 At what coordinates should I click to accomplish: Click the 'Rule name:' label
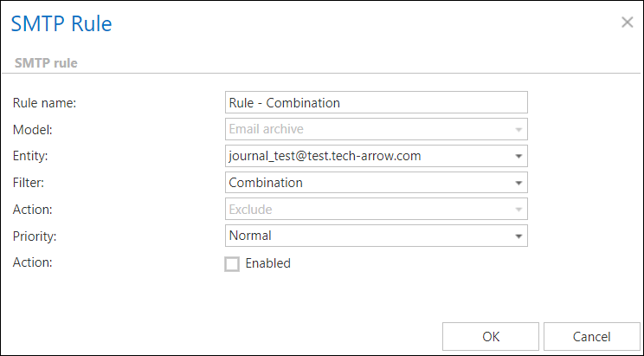pyautogui.click(x=45, y=103)
